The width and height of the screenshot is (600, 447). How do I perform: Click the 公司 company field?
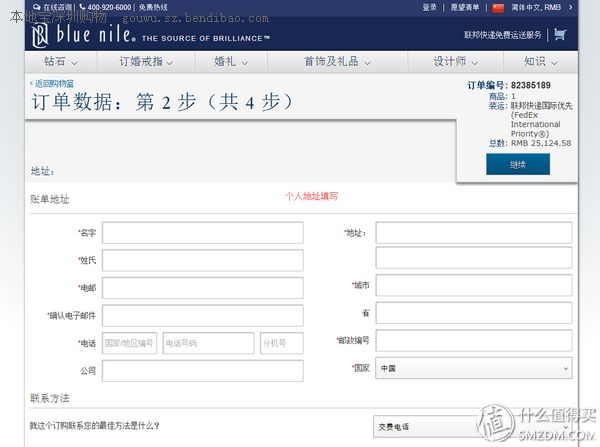pos(203,370)
